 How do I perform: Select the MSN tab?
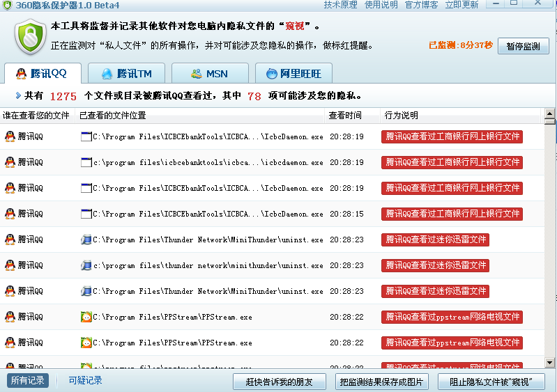click(x=210, y=73)
